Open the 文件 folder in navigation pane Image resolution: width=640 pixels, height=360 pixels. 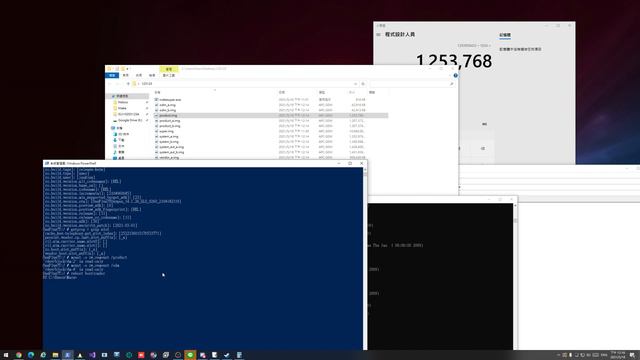point(121,146)
